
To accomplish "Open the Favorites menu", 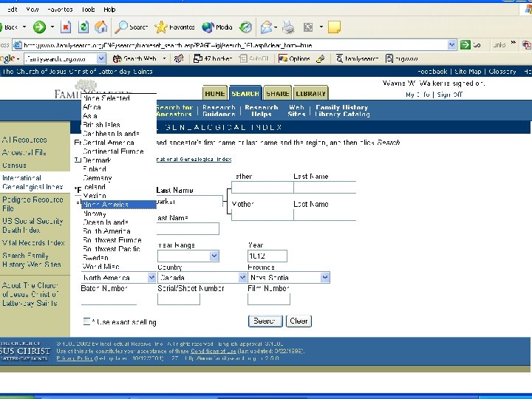I will tap(60, 10).
